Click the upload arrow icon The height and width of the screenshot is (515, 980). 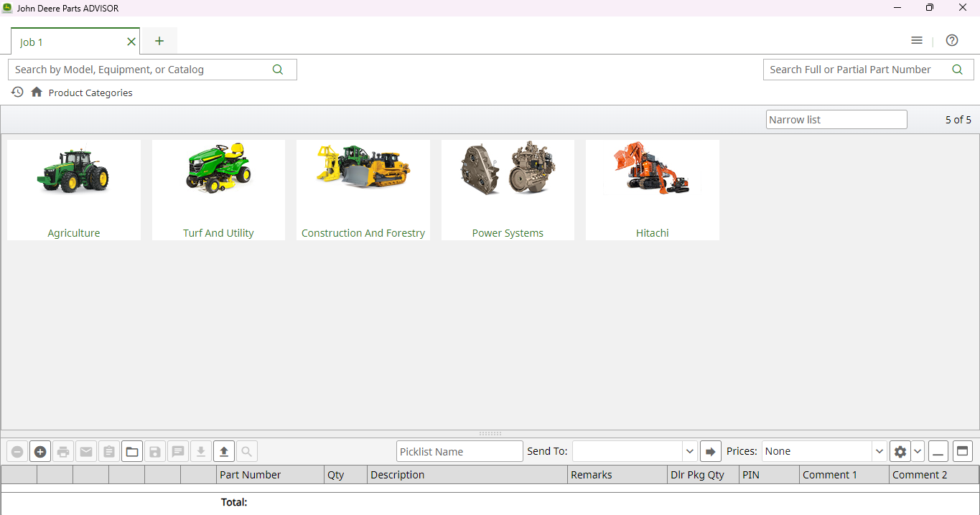(224, 452)
